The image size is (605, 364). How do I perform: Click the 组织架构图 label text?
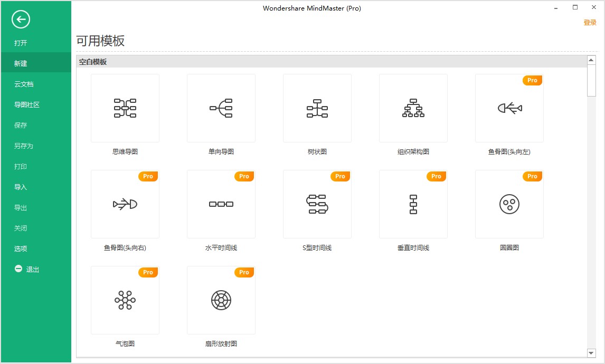pos(413,151)
